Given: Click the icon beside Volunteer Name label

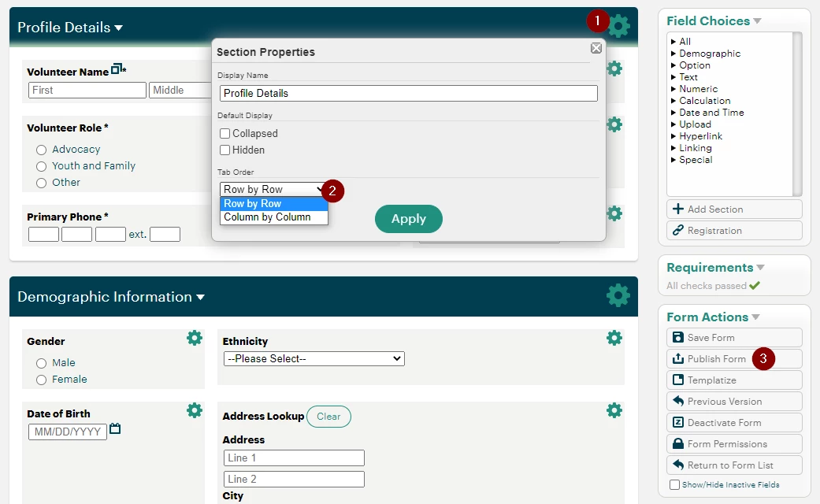Looking at the screenshot, I should (118, 69).
